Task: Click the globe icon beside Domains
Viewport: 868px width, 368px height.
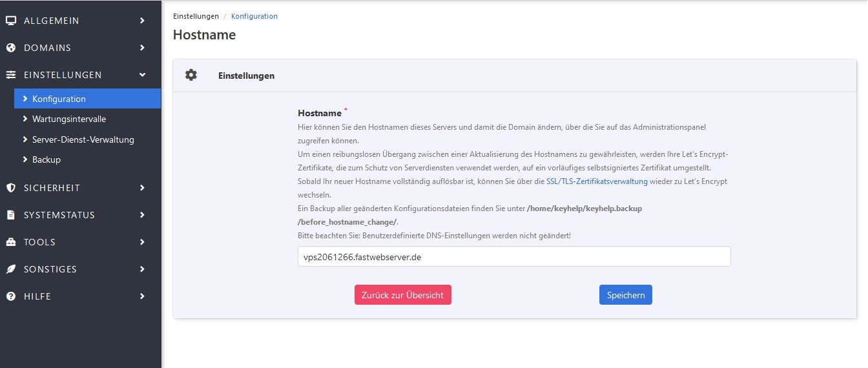Action: click(x=10, y=48)
